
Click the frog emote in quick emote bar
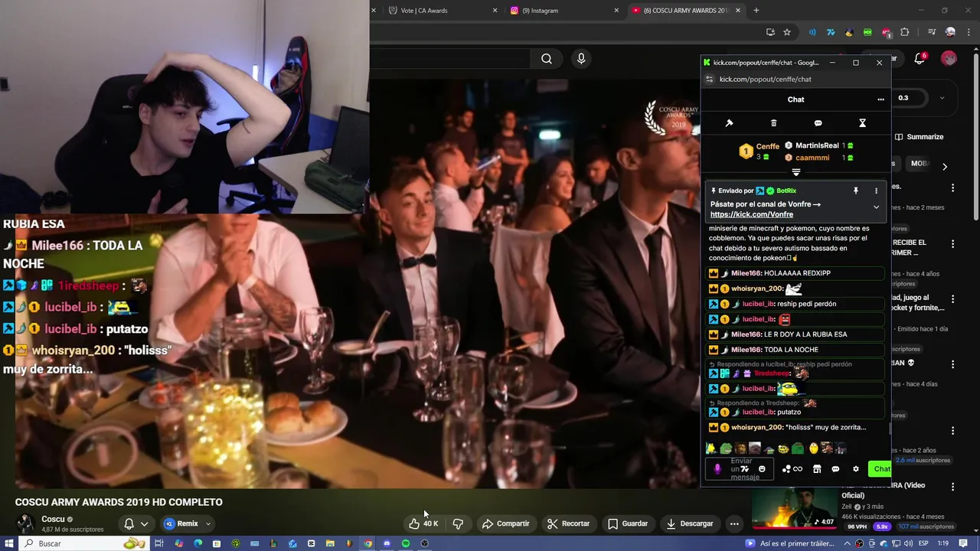[x=725, y=448]
